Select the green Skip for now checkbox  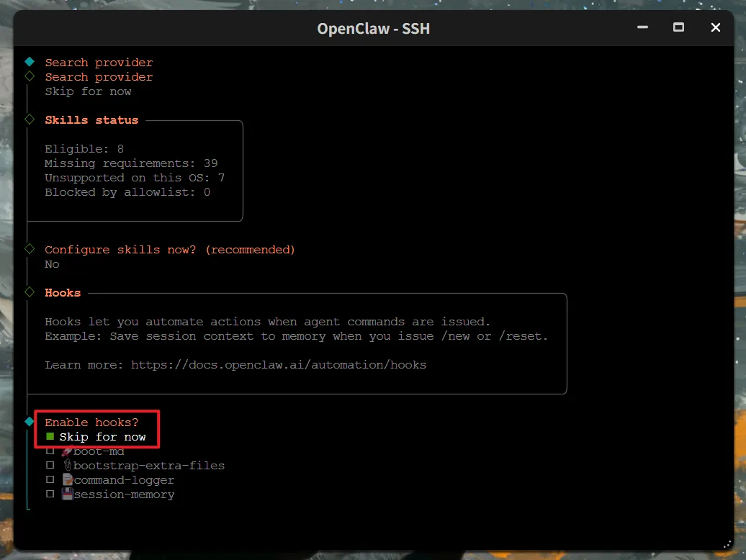pos(50,436)
